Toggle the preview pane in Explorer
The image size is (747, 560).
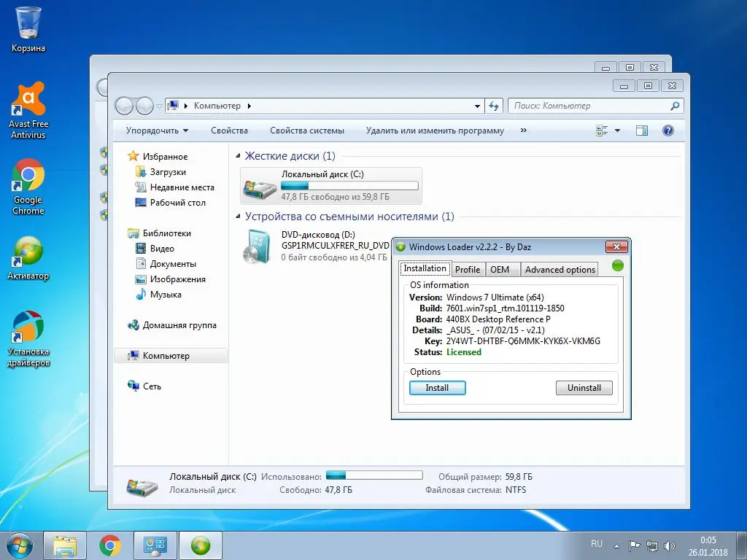pos(641,131)
